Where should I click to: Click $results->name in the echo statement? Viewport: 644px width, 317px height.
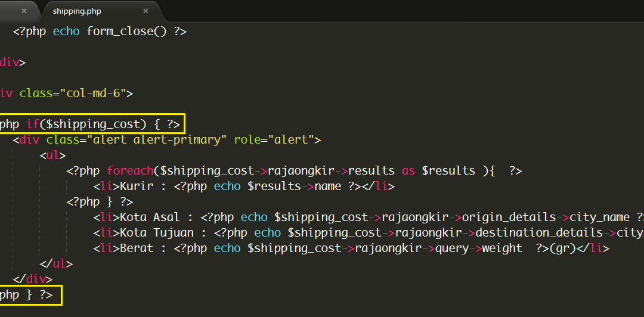click(295, 187)
